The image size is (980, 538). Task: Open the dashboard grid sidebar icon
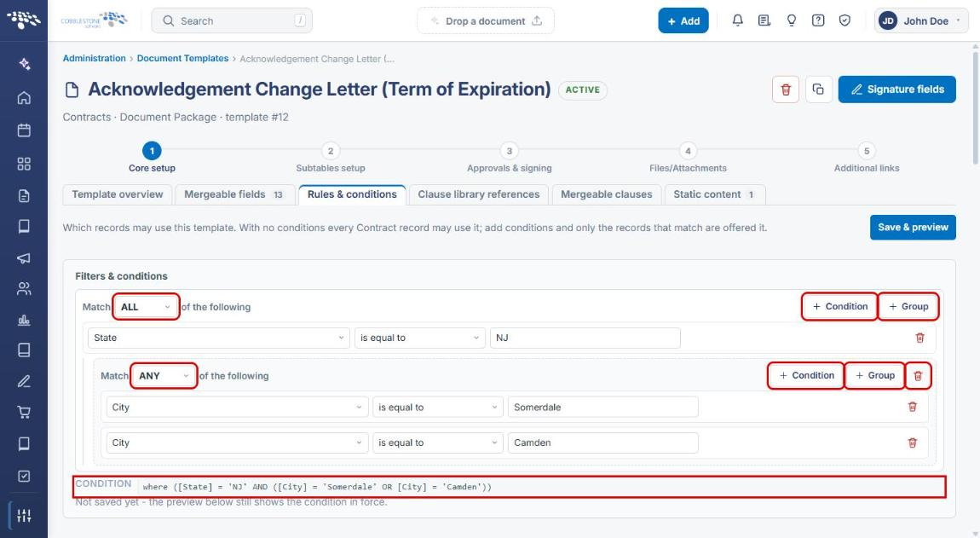point(24,164)
